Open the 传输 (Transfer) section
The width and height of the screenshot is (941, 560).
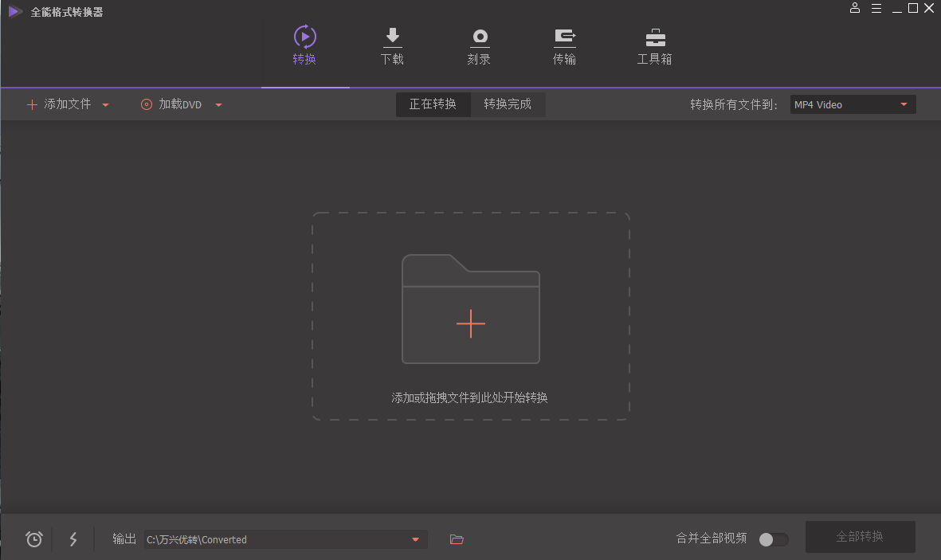click(564, 45)
